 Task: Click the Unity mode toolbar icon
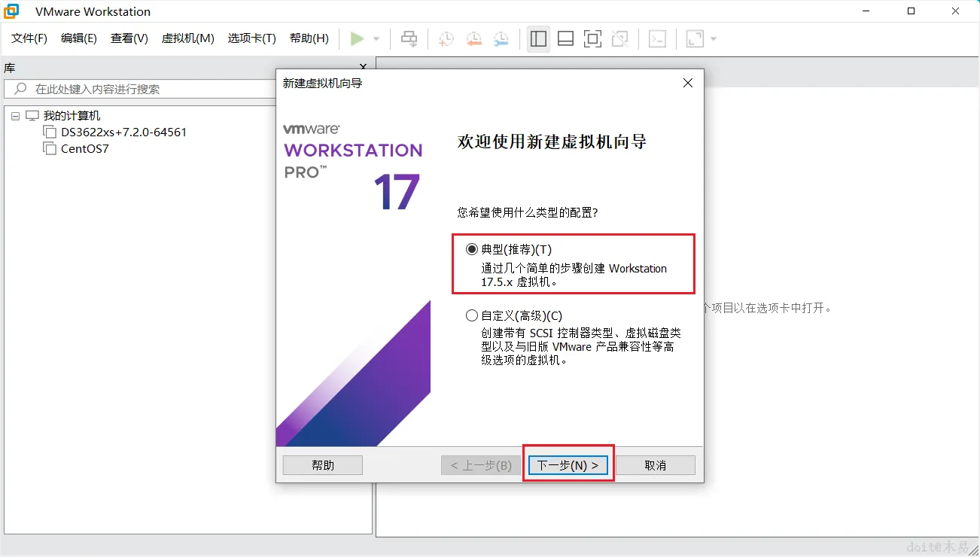pos(620,38)
